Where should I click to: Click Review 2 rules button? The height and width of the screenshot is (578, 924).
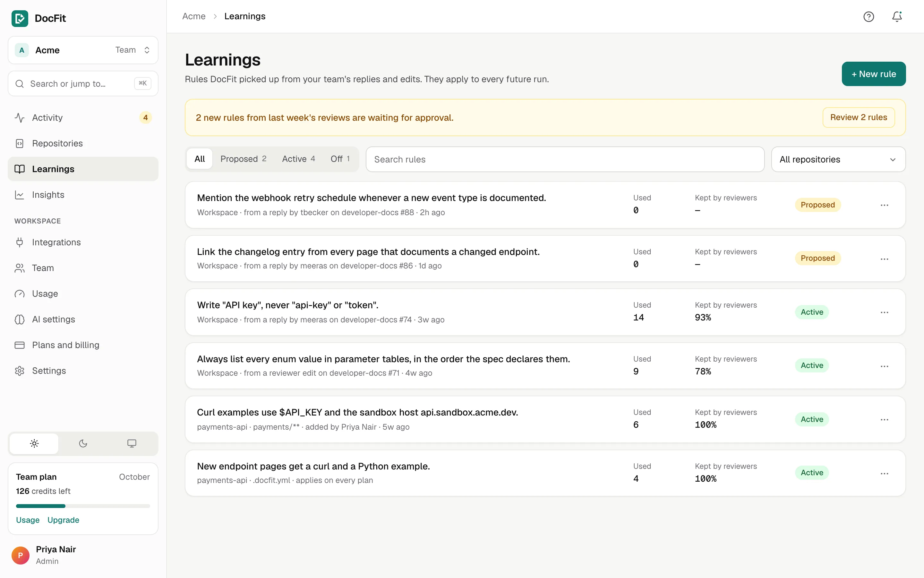[x=858, y=117]
